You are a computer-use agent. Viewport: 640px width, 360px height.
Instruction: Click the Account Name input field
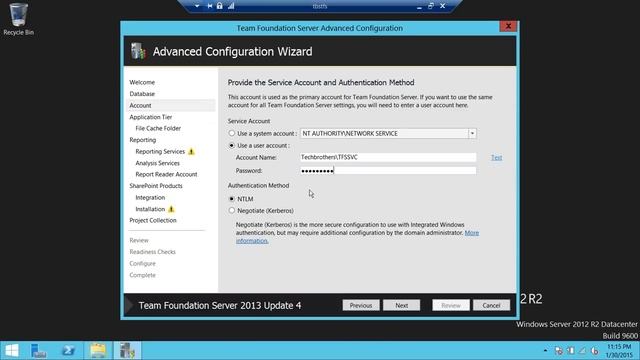(388, 157)
